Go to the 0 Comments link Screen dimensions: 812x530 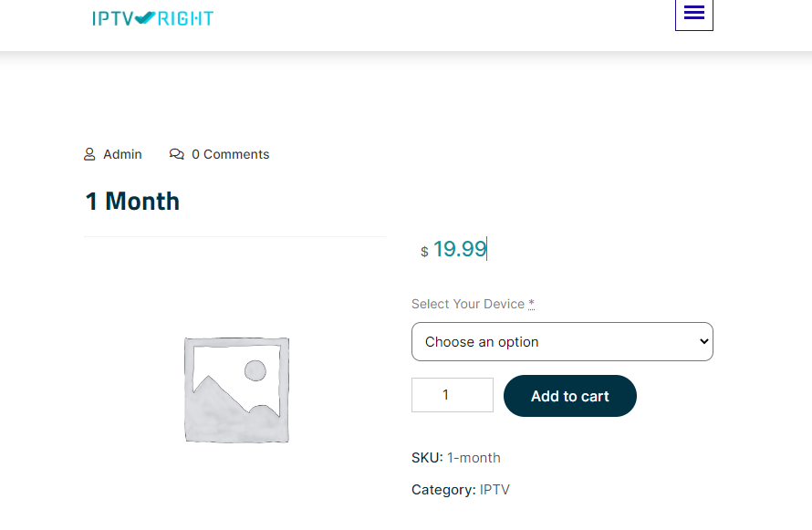230,154
